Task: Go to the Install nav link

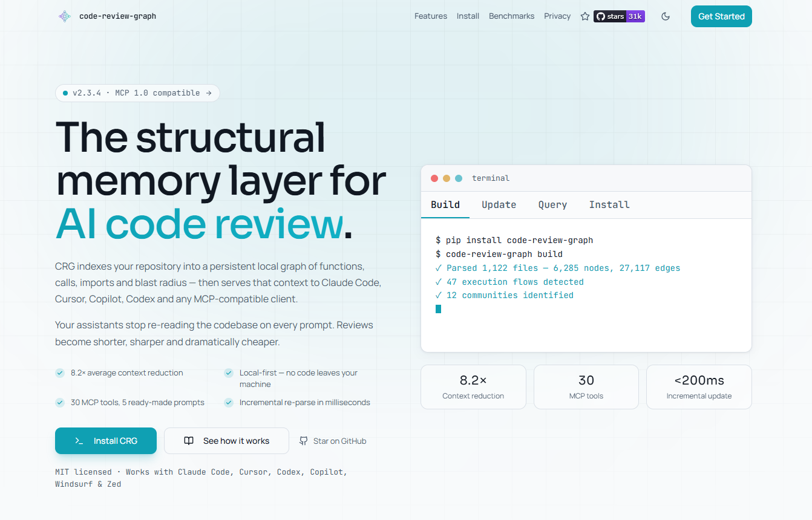Action: coord(468,16)
